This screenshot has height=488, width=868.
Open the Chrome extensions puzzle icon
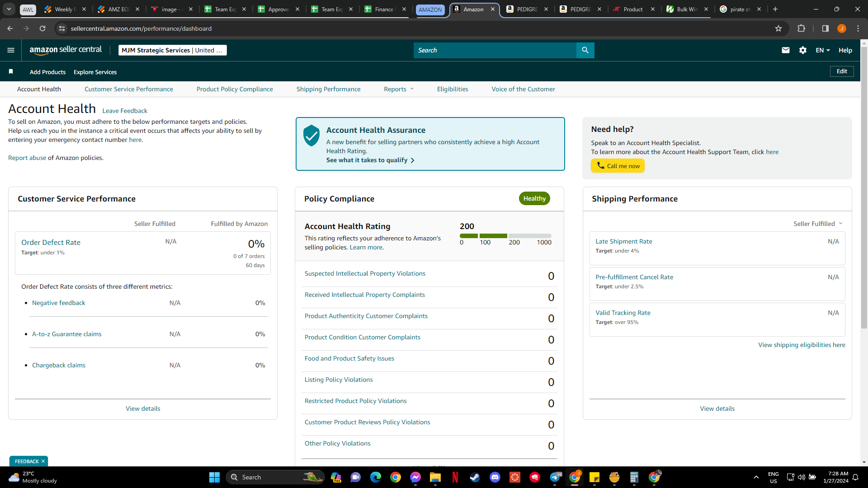pos(801,28)
